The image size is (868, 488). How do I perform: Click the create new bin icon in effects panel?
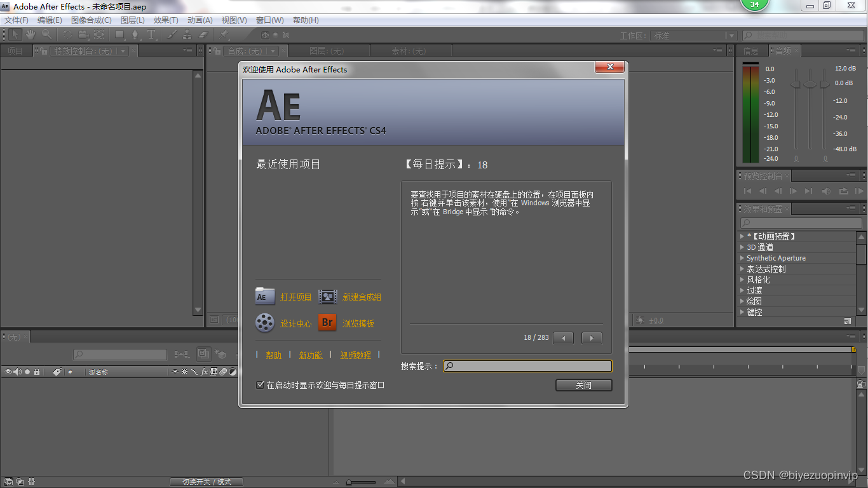[847, 322]
